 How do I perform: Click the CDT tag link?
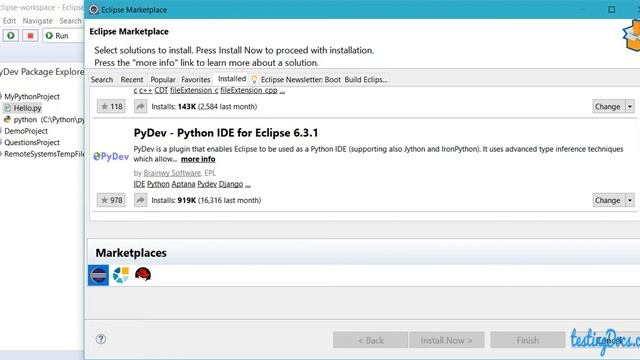click(161, 90)
